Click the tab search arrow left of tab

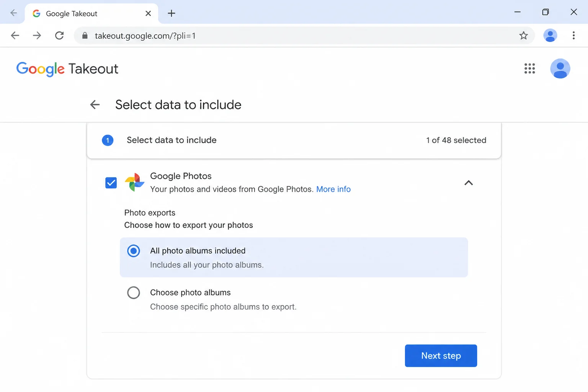click(x=13, y=13)
